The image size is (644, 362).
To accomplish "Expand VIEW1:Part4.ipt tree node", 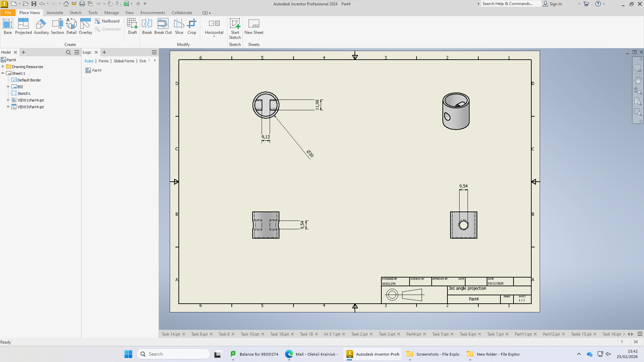I will tap(8, 100).
